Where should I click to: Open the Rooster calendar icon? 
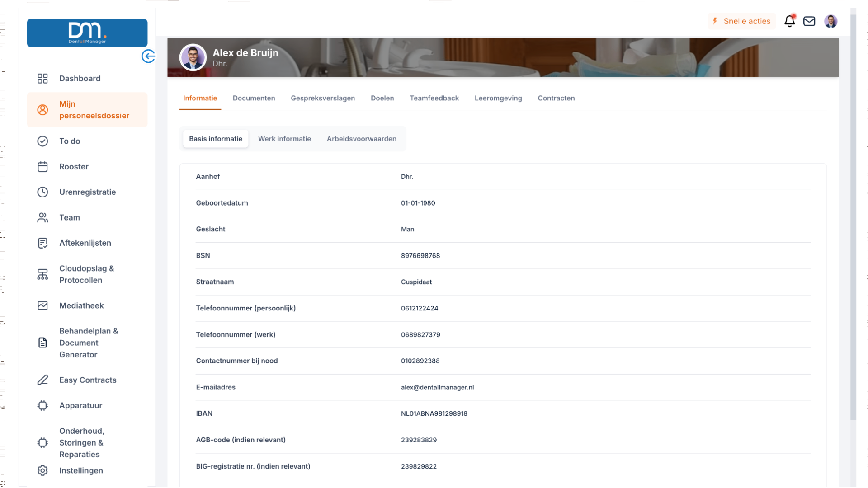tap(42, 166)
